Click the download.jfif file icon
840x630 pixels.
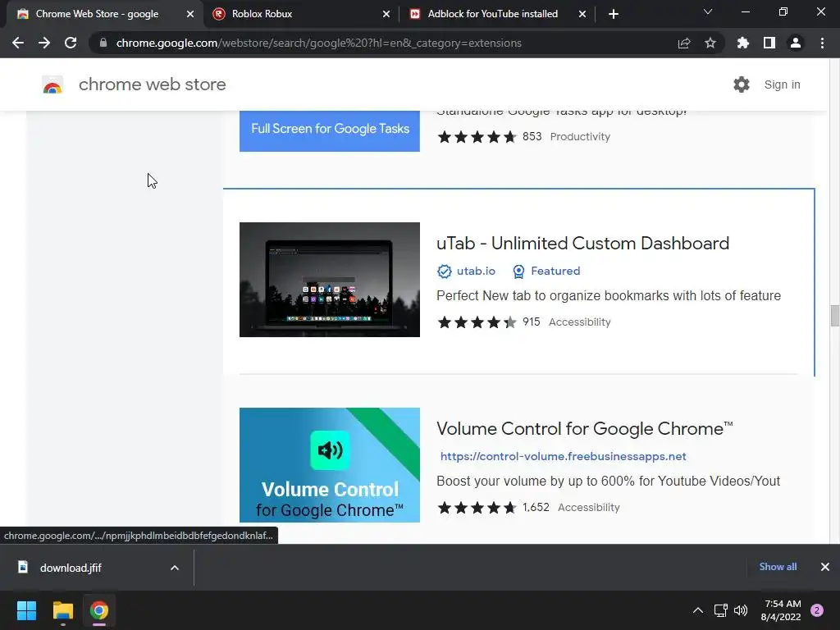pyautogui.click(x=23, y=568)
